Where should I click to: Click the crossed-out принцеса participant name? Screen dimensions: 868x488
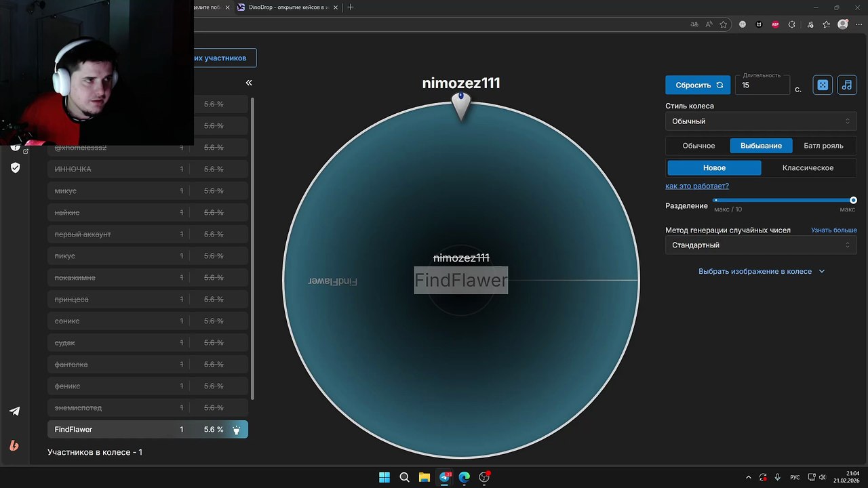point(71,300)
